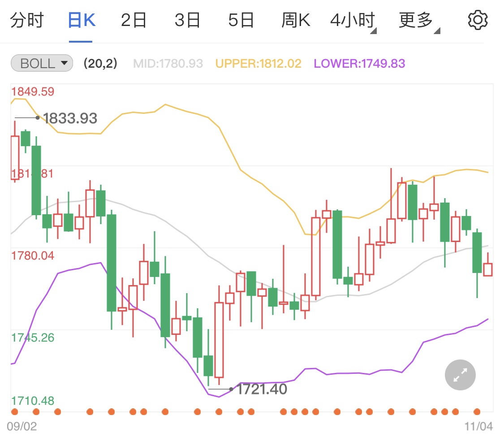Expand chart to fullscreen view
This screenshot has width=504, height=437.
click(x=460, y=375)
